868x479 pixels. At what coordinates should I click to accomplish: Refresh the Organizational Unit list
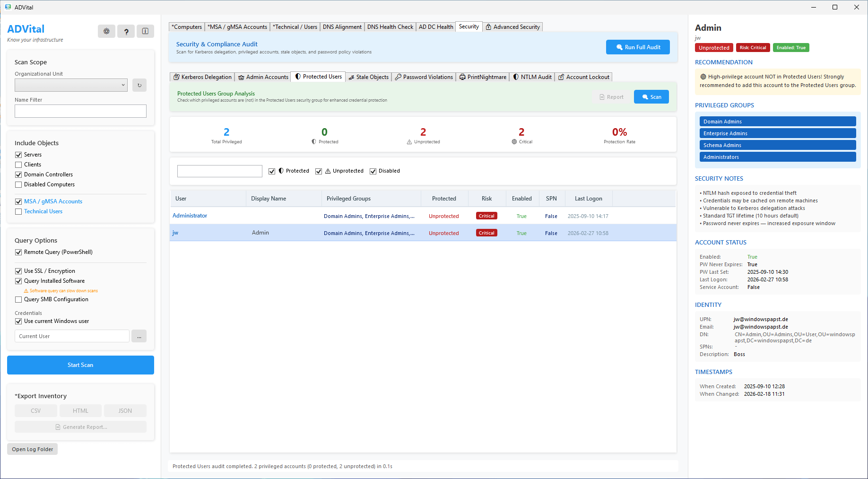pyautogui.click(x=139, y=85)
